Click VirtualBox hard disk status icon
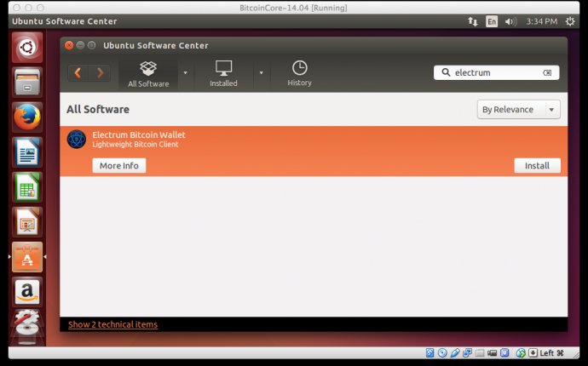This screenshot has width=588, height=366. tap(429, 352)
